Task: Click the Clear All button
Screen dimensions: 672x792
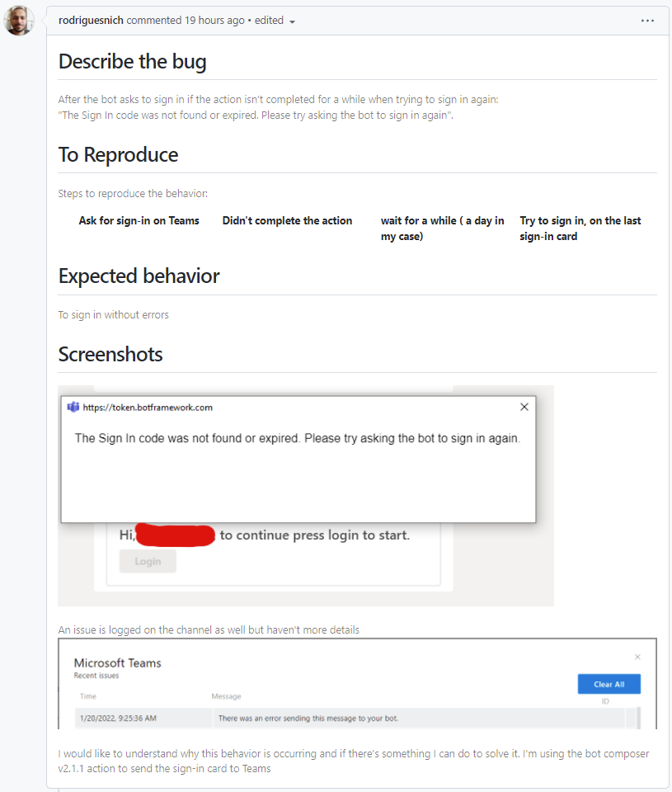Action: click(609, 684)
